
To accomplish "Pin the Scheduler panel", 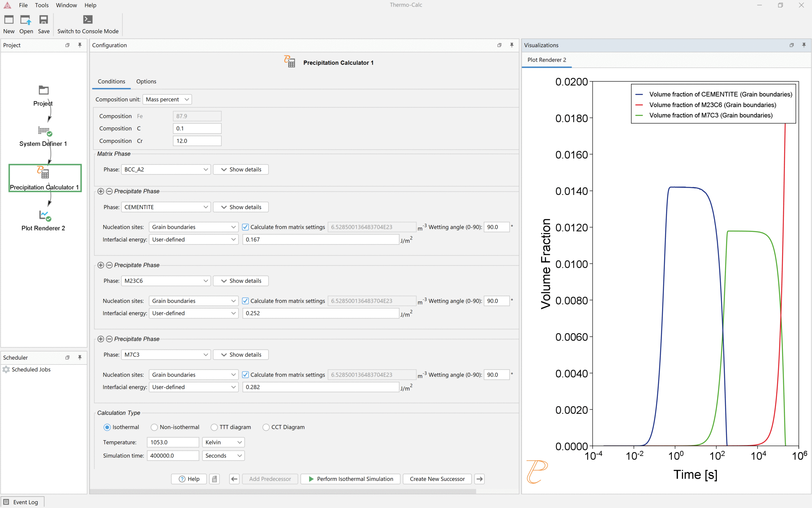I will (x=80, y=358).
